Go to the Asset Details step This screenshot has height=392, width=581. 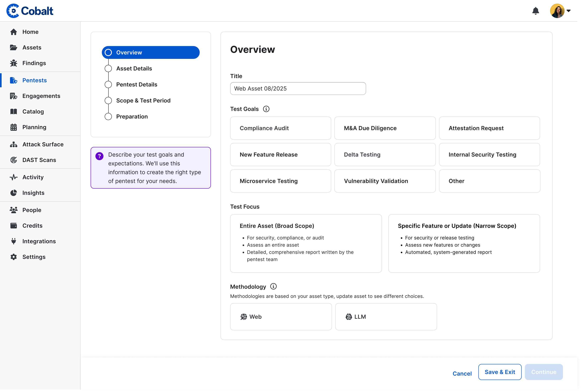click(x=134, y=68)
